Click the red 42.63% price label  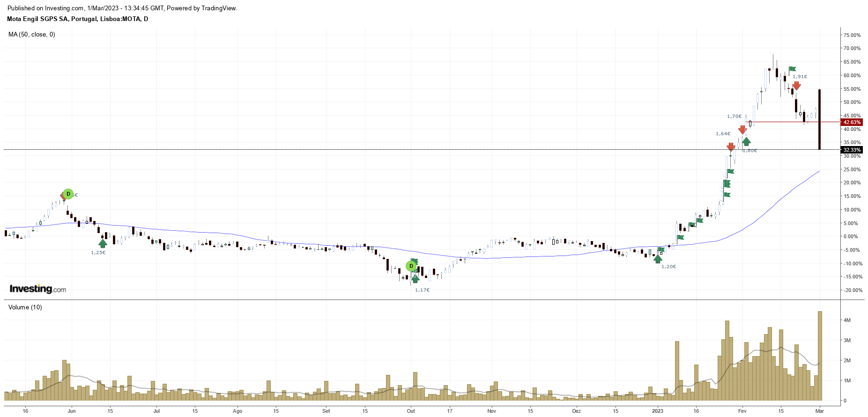852,123
